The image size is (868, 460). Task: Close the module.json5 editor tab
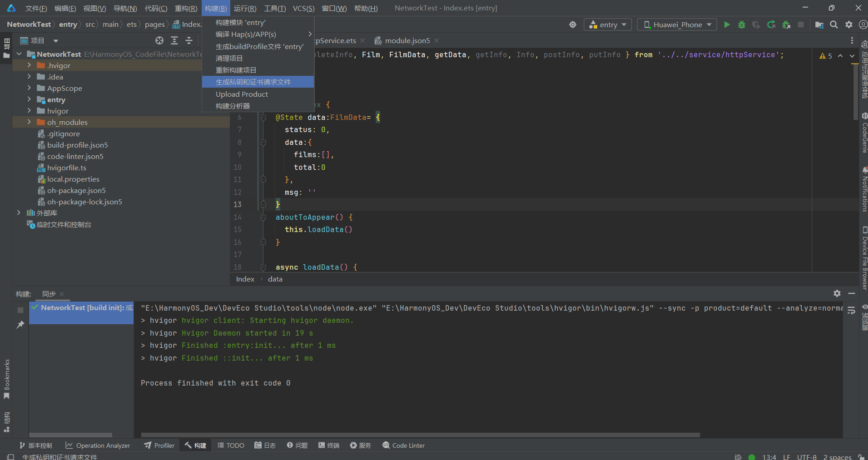point(436,40)
